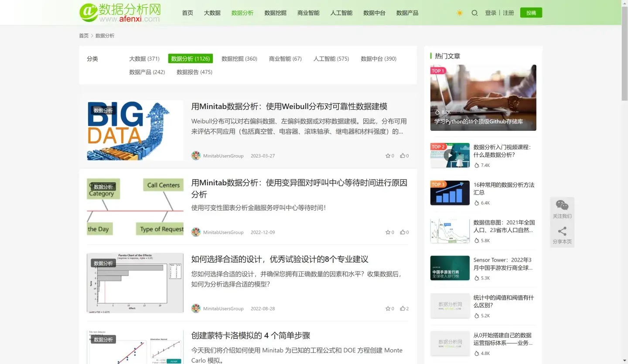Click the 注册 link
This screenshot has height=364, width=628.
(509, 13)
